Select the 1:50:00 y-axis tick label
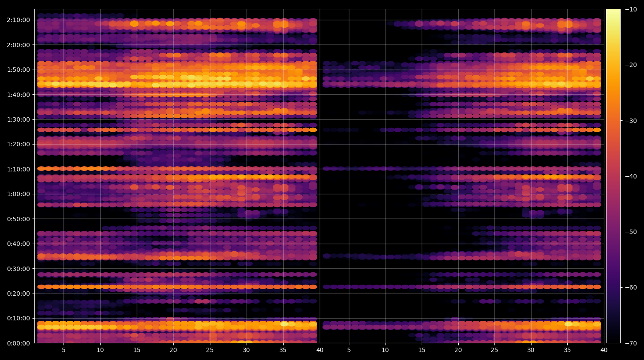The height and width of the screenshot is (360, 644). pos(19,70)
